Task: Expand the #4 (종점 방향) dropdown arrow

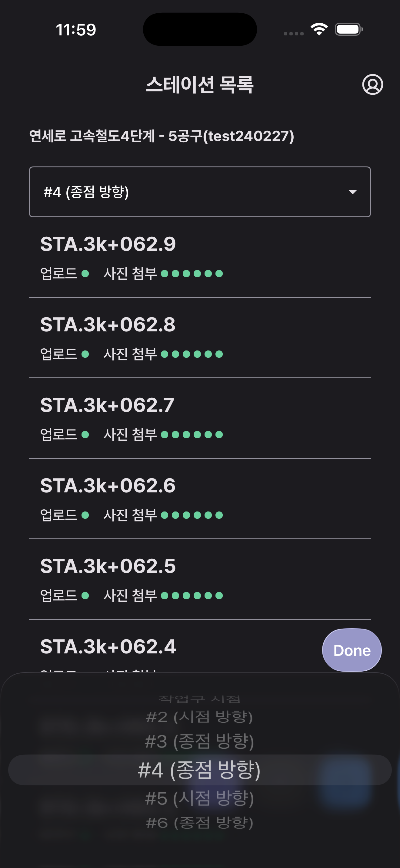Action: [x=352, y=192]
